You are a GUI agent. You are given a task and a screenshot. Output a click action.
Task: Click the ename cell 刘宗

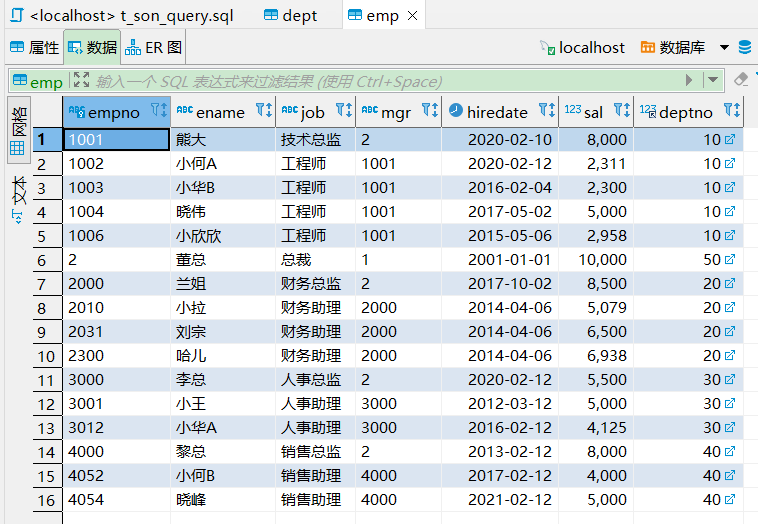pos(223,332)
